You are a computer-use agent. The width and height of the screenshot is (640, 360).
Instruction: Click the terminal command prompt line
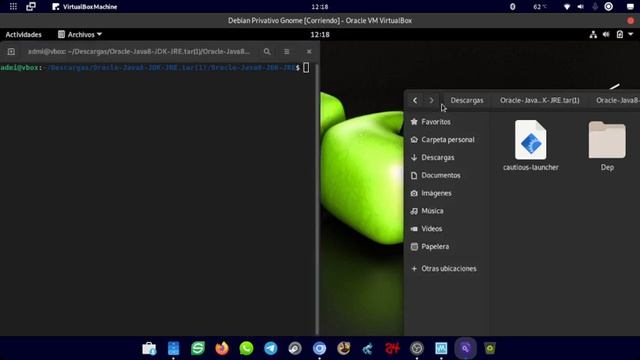point(155,68)
